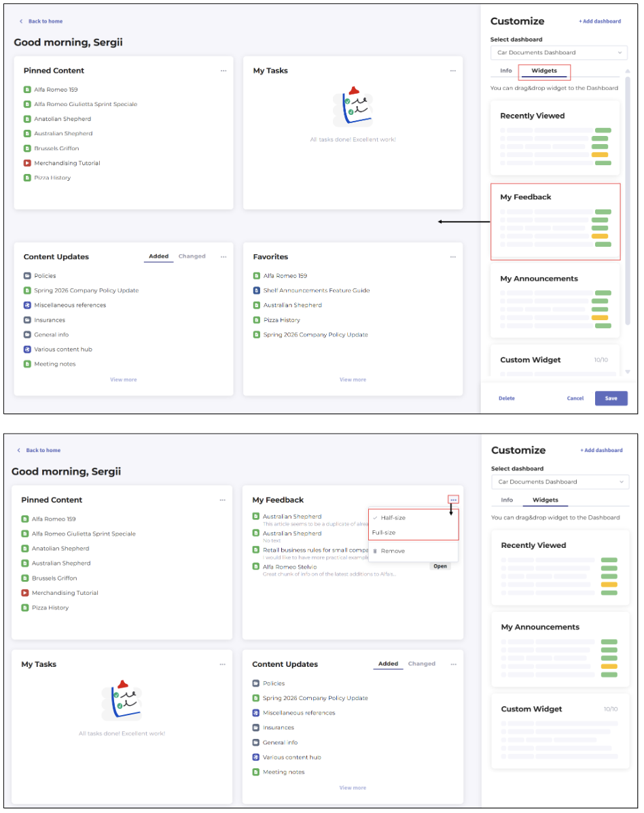Click General info folder icon in upper screenshot
The height and width of the screenshot is (813, 644).
click(27, 334)
